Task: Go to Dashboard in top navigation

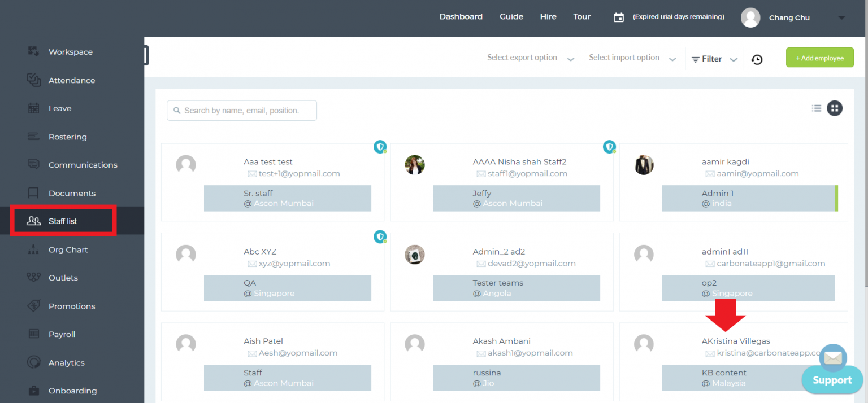Action: click(x=461, y=17)
